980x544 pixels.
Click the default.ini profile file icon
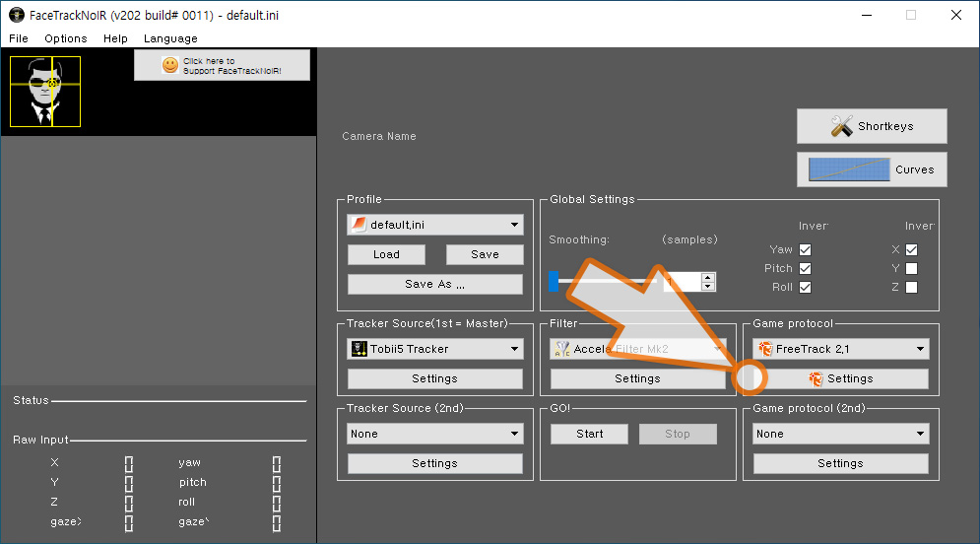359,225
